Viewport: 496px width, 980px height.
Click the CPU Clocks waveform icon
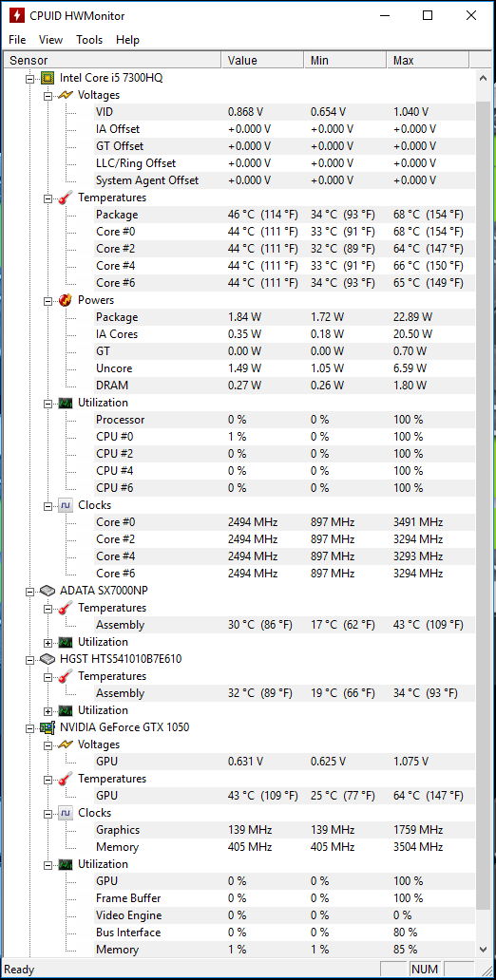click(x=66, y=505)
